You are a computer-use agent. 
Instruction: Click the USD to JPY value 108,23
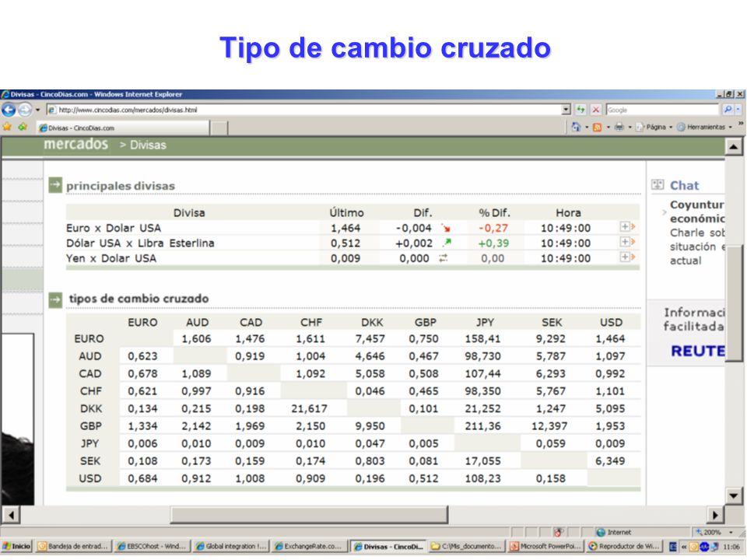pyautogui.click(x=482, y=478)
